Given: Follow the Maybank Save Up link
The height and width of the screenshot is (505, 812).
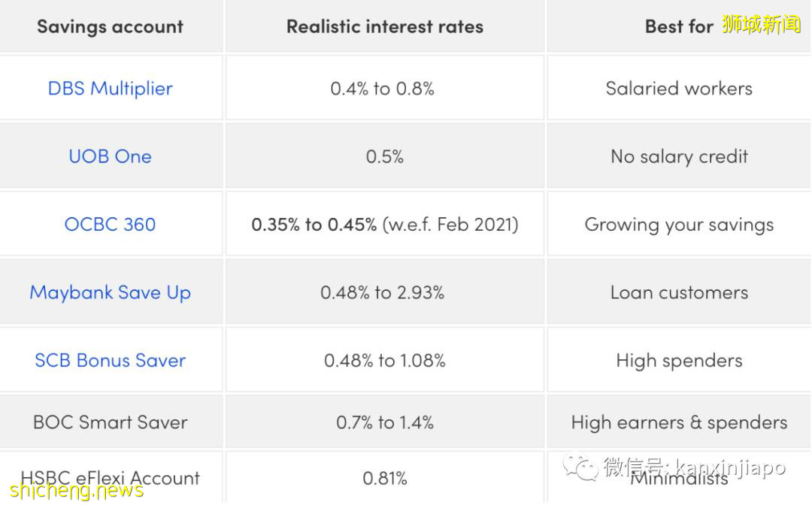Looking at the screenshot, I should click(111, 292).
